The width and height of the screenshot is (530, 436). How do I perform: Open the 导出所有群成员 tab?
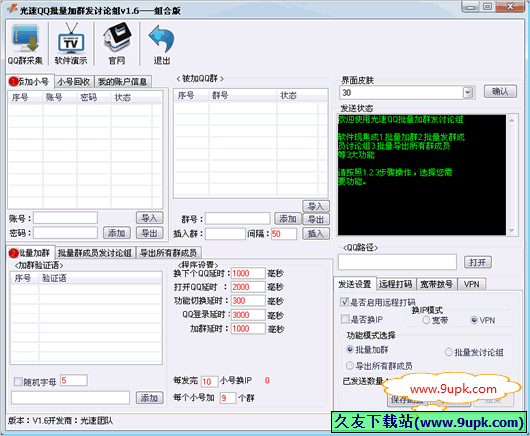point(168,253)
